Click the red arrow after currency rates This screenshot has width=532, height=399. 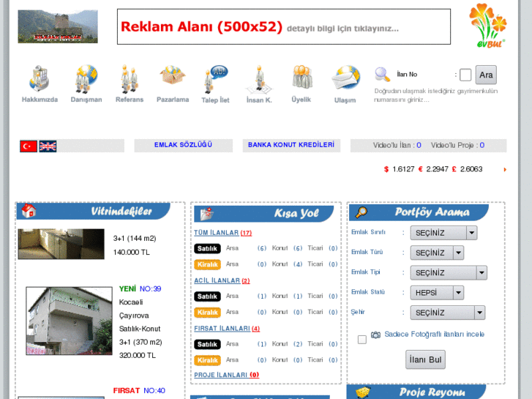[x=505, y=169]
